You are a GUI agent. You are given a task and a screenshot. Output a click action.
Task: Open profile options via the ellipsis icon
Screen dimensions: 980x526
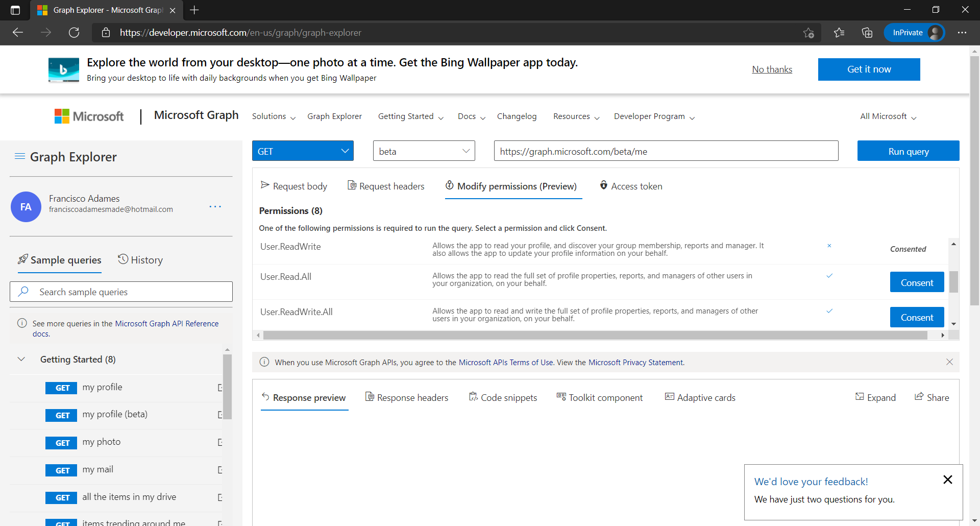[x=215, y=206]
